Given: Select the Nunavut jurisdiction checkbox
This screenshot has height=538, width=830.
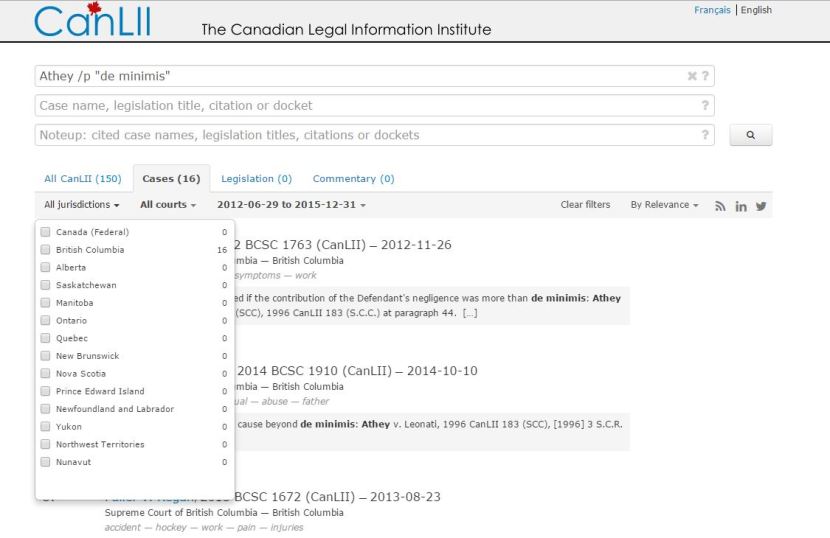Looking at the screenshot, I should (x=45, y=462).
